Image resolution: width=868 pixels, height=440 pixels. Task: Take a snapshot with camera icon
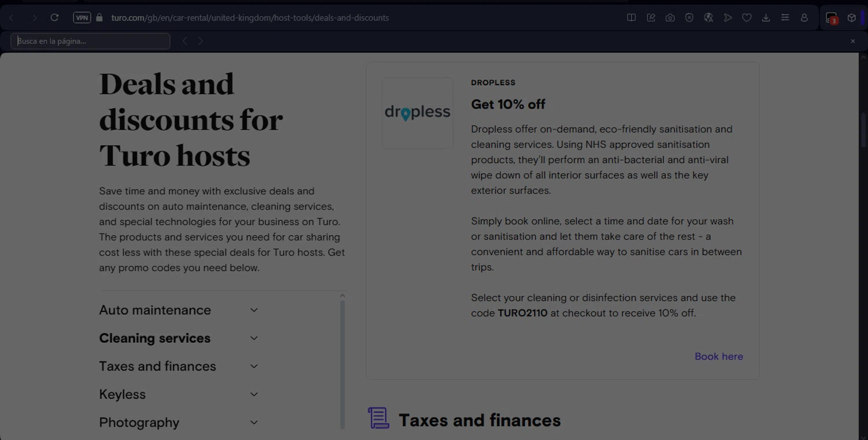tap(670, 18)
